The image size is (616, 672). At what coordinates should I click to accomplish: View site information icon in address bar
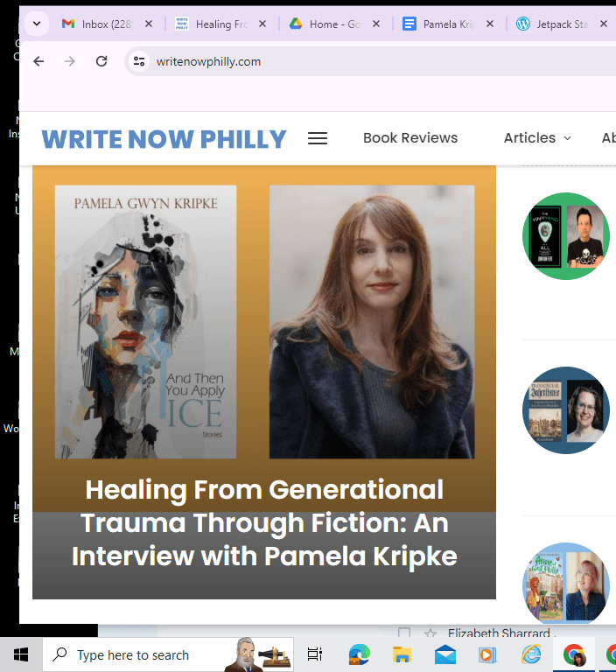(x=138, y=61)
